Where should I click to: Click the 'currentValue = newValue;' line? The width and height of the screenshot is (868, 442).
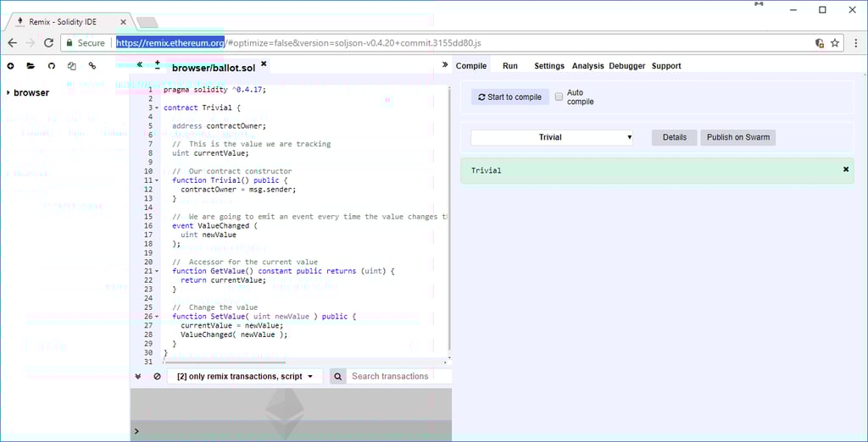(x=231, y=325)
